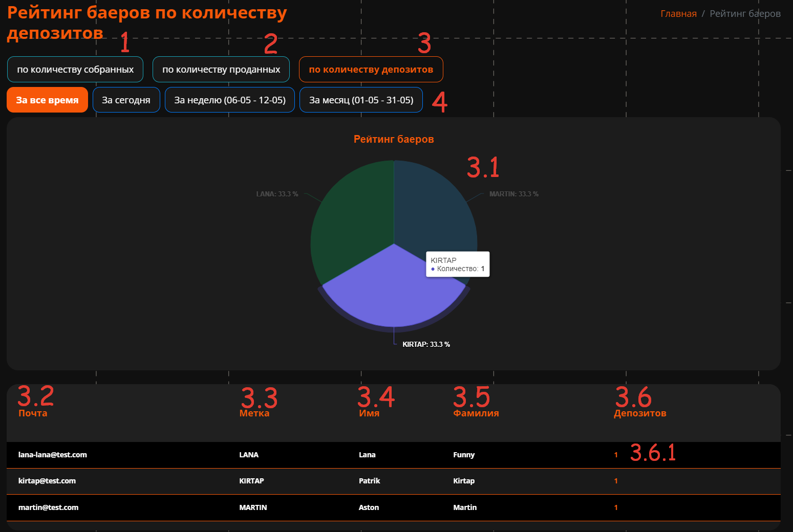Click the deposit count in Patrik's row

[616, 481]
